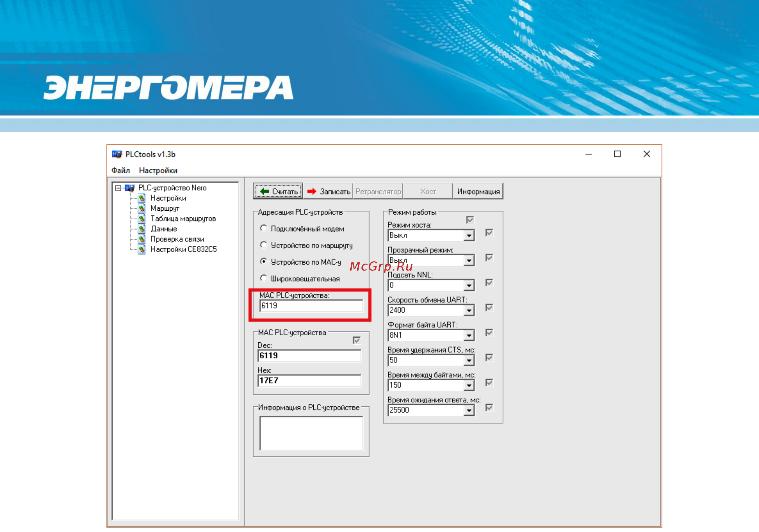Open the Файл menu
759x532 pixels.
click(x=121, y=170)
